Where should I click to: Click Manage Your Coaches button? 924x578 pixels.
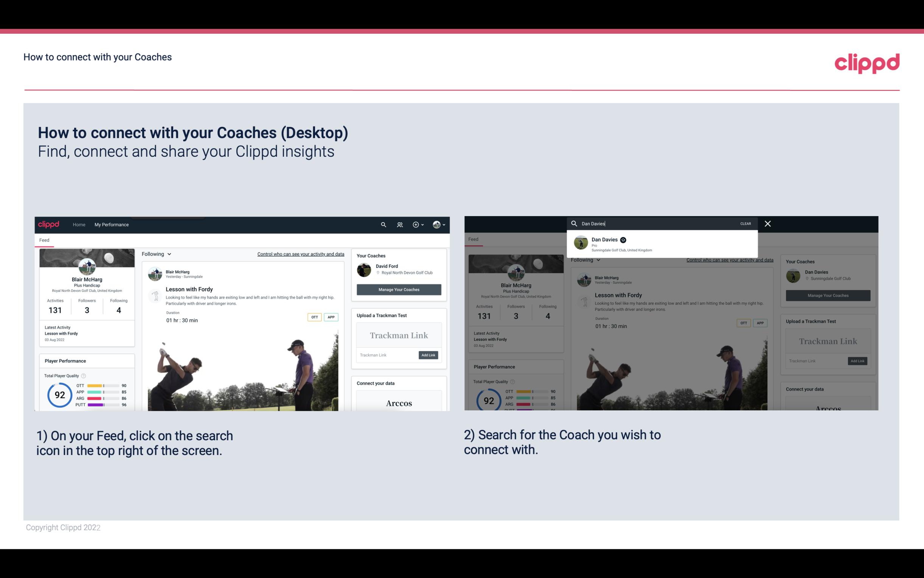[399, 289]
